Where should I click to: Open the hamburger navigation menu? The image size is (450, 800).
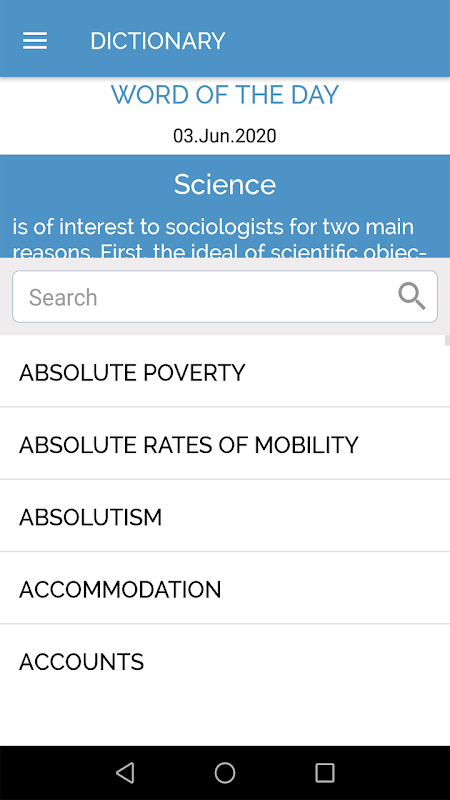coord(35,41)
